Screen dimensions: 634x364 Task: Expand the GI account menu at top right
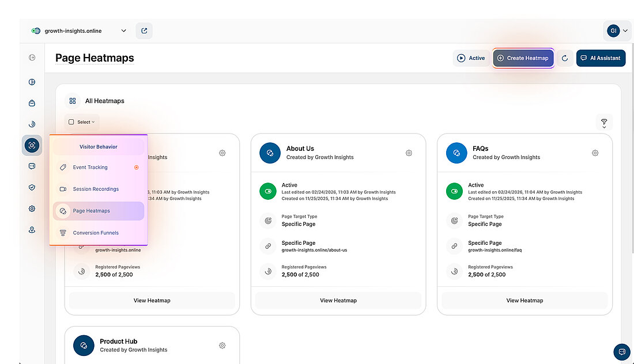[x=617, y=31]
